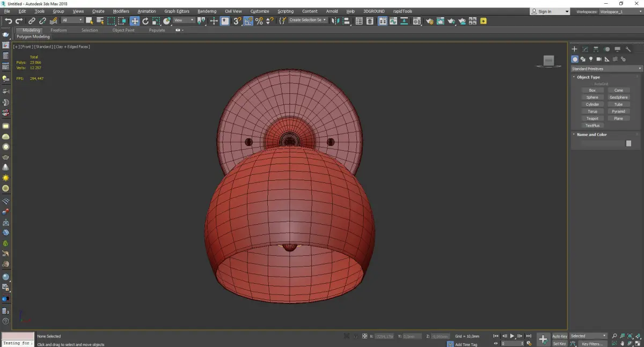Toggle Angle Snap in the main toolbar
The width and height of the screenshot is (644, 347).
(x=248, y=21)
